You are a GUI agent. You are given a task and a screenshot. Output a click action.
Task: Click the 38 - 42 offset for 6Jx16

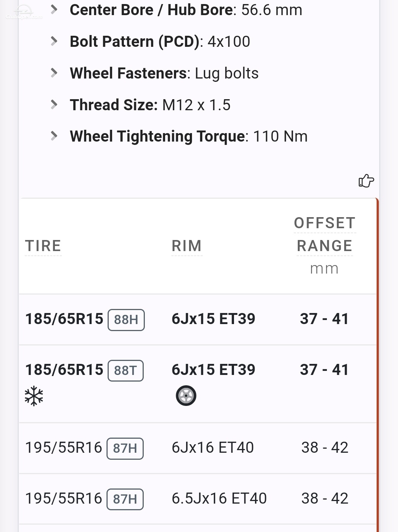pyautogui.click(x=325, y=448)
